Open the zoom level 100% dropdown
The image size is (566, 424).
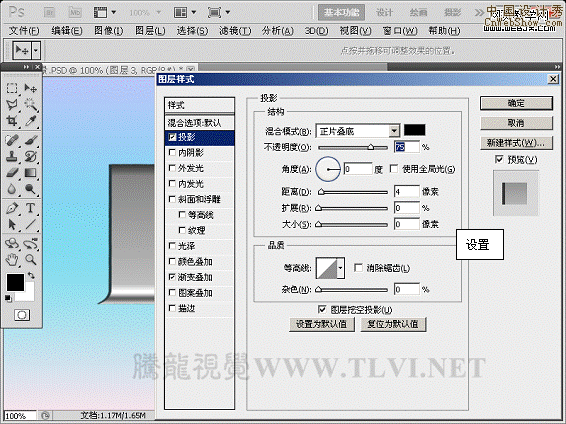point(144,13)
